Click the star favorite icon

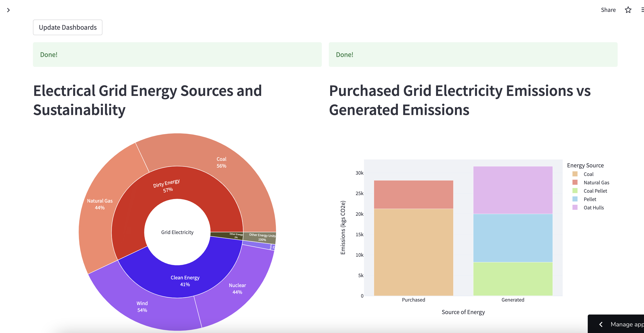pos(628,10)
